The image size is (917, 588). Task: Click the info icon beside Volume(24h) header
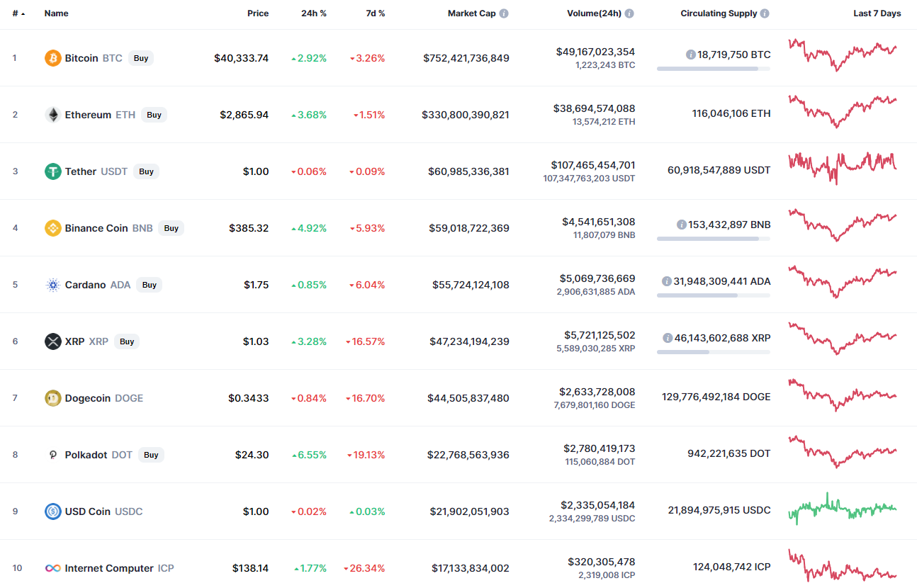pyautogui.click(x=629, y=13)
